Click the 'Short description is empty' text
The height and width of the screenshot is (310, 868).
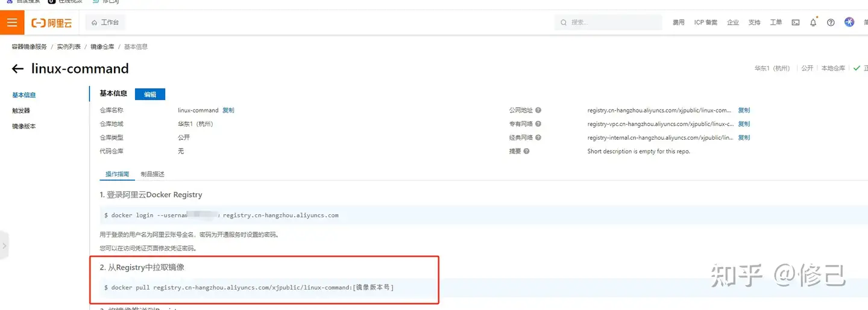pos(639,152)
